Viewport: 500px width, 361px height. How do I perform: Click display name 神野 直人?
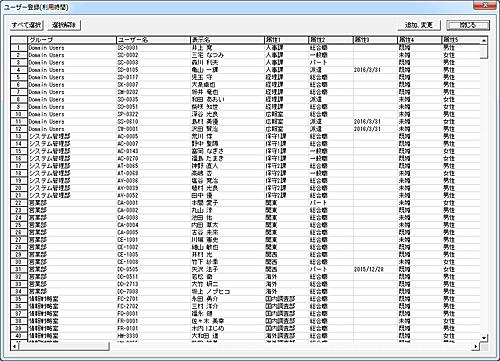click(x=205, y=166)
